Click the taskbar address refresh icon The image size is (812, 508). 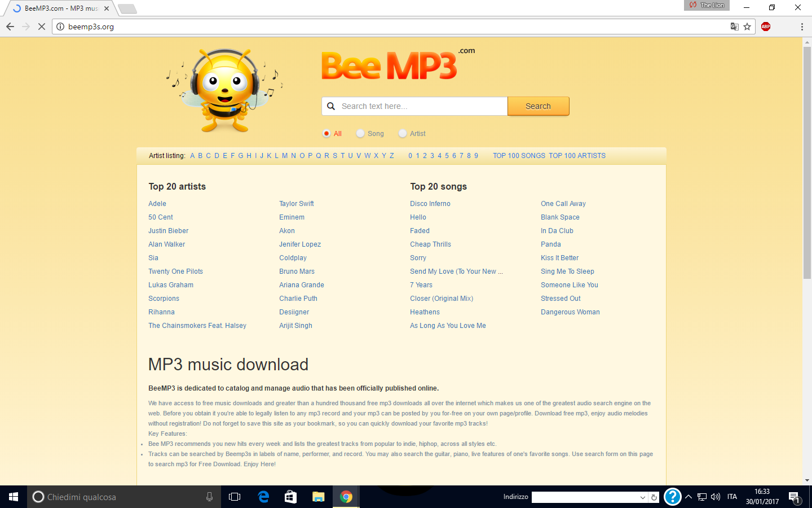(x=654, y=497)
